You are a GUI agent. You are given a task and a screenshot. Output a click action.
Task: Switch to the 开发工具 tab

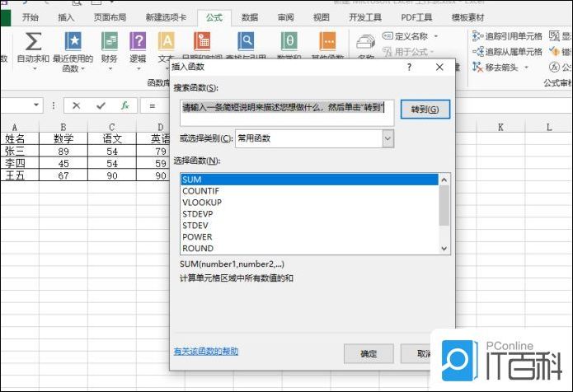(x=365, y=17)
